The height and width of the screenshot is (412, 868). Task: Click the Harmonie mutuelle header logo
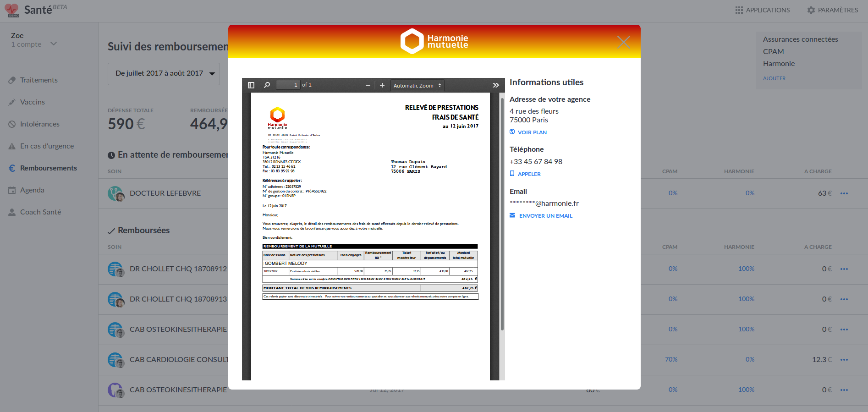[434, 41]
